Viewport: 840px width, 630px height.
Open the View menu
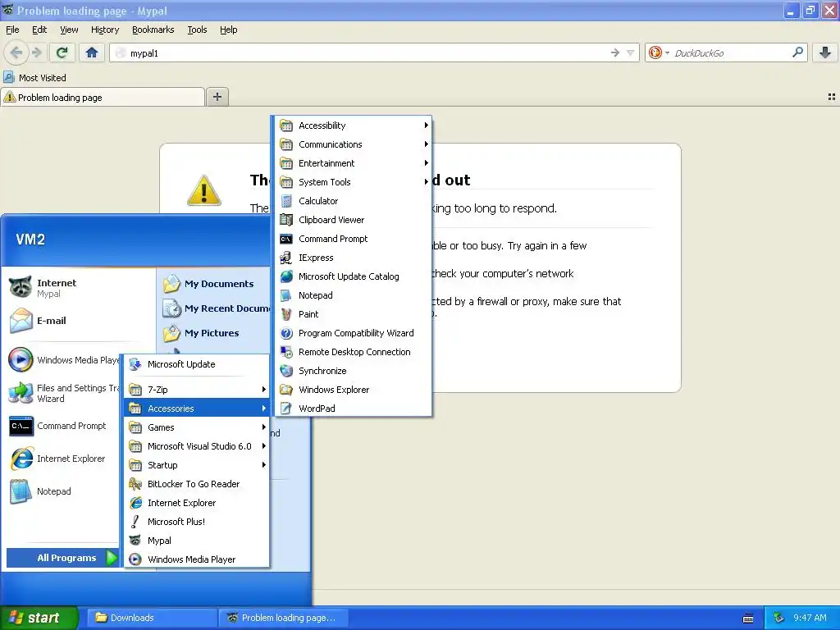pyautogui.click(x=69, y=30)
